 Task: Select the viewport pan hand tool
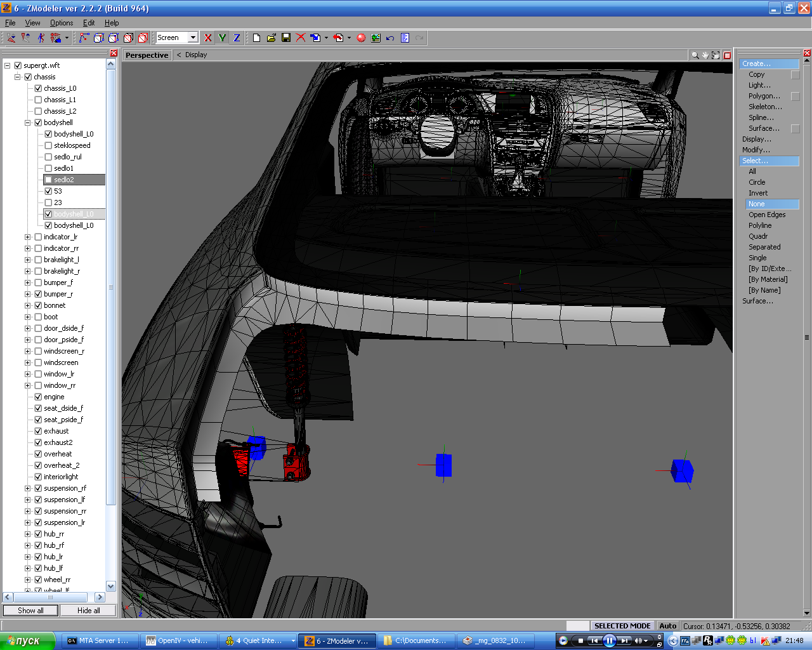[705, 55]
